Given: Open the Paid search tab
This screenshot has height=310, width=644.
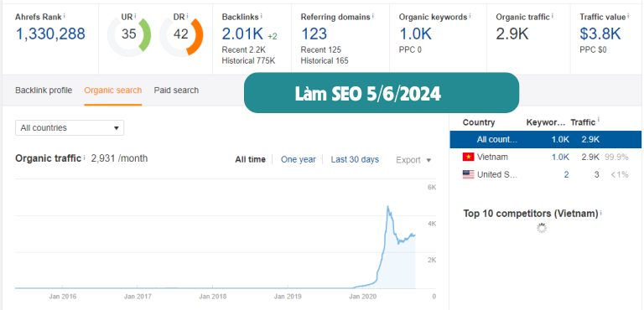Looking at the screenshot, I should (176, 90).
